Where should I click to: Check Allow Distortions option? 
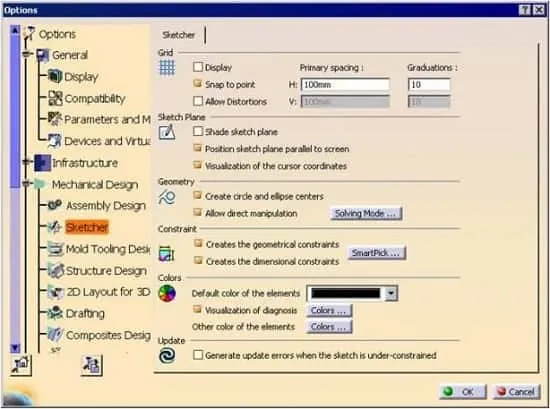click(198, 101)
